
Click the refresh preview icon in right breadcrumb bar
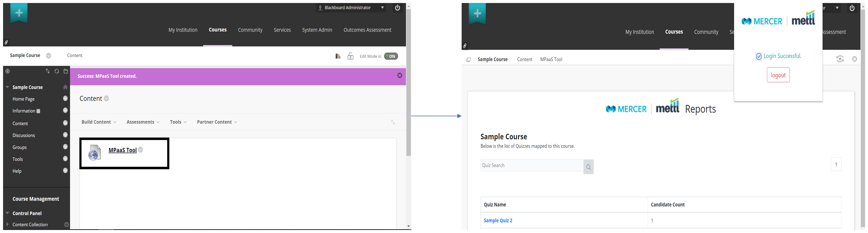click(840, 59)
